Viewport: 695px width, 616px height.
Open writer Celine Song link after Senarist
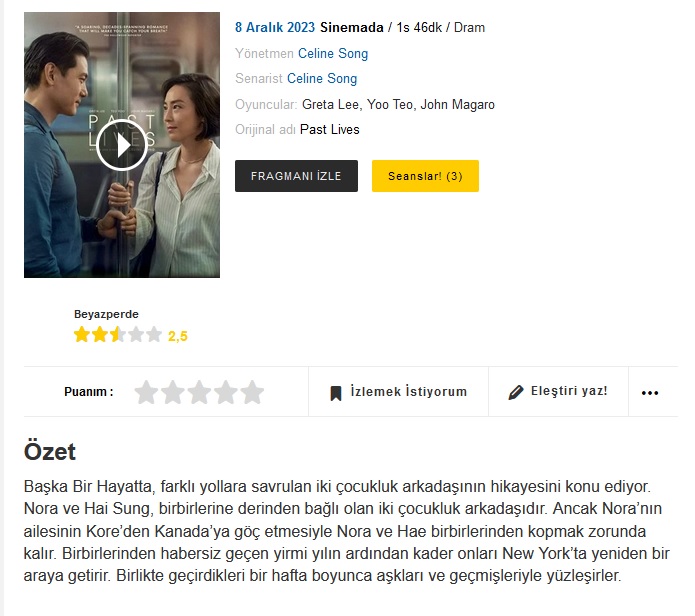pyautogui.click(x=322, y=78)
